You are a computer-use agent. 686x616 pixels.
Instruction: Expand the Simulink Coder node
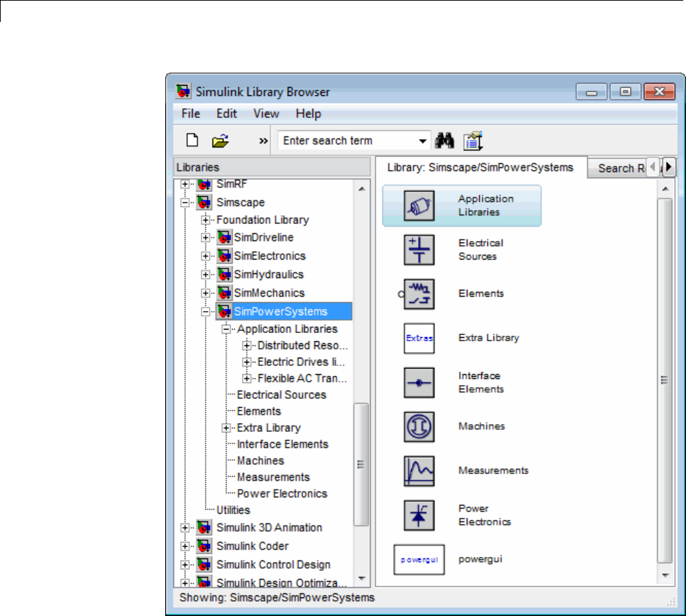tap(185, 546)
